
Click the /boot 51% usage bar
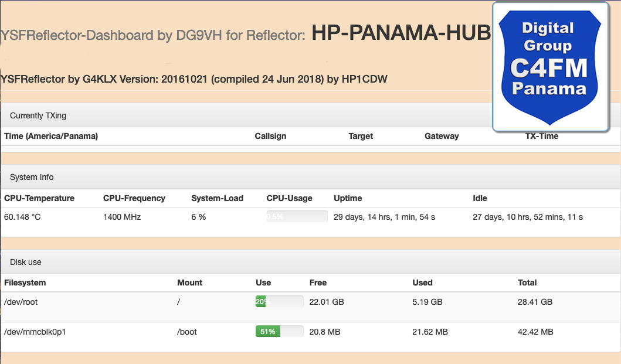[x=279, y=332]
